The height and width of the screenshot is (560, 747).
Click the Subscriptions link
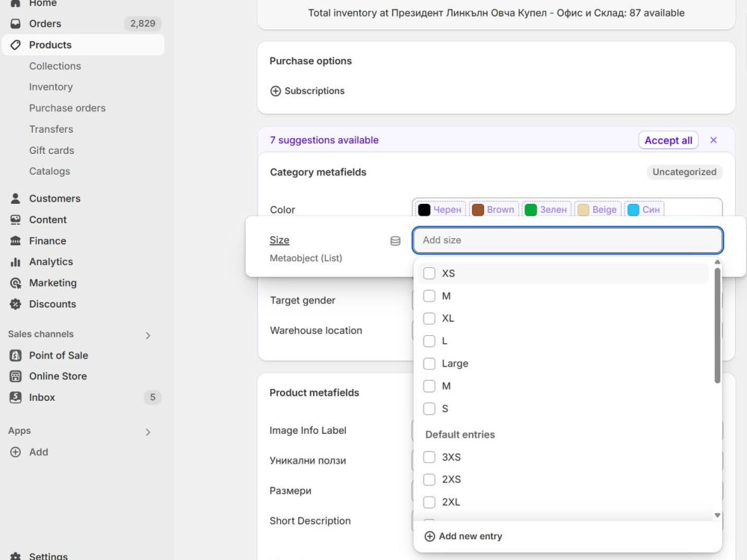click(x=314, y=91)
